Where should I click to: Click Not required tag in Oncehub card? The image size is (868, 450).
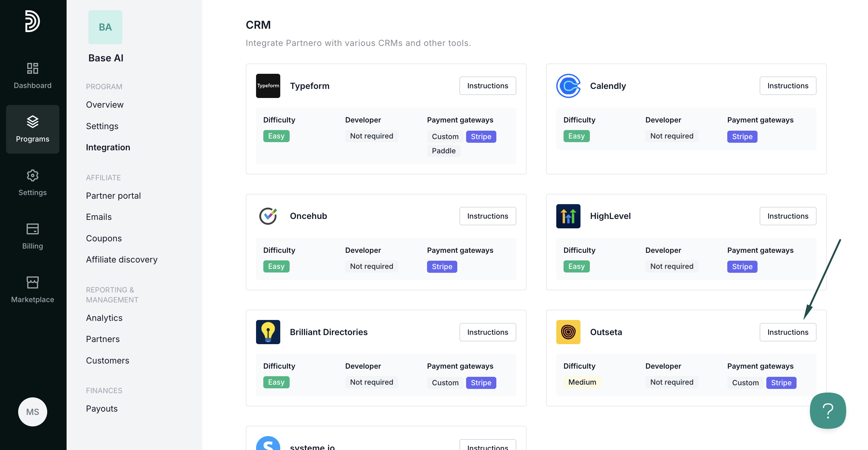(371, 266)
